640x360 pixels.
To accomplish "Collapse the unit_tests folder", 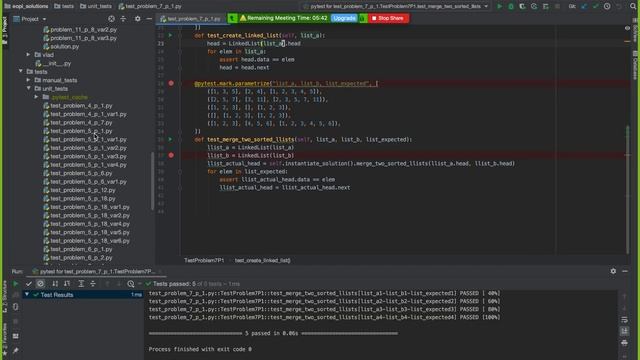I will click(28, 89).
